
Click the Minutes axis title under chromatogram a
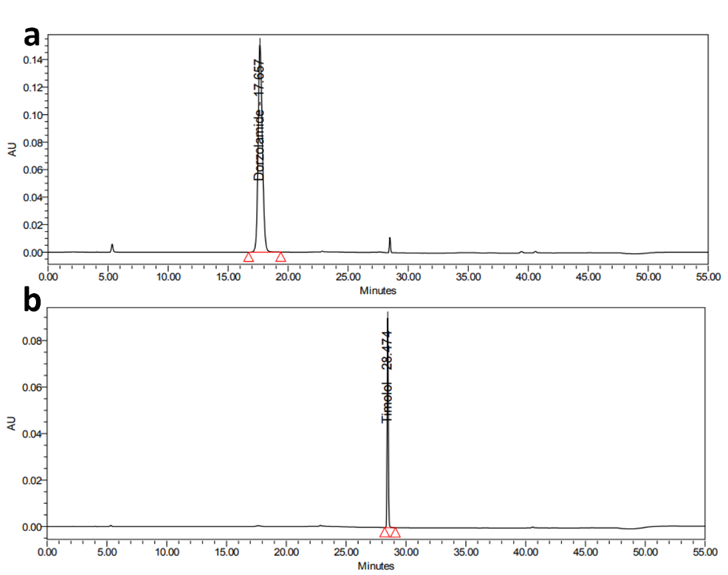coord(378,291)
